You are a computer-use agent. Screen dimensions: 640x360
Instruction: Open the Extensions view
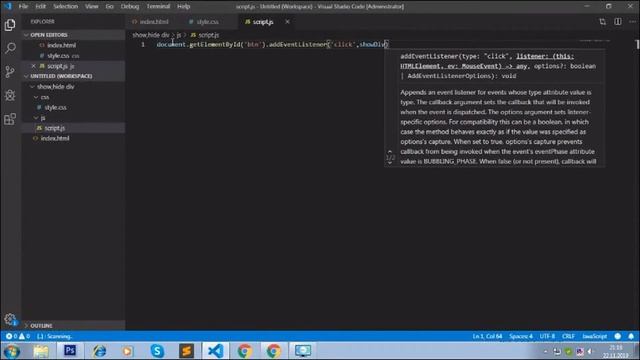click(10, 119)
